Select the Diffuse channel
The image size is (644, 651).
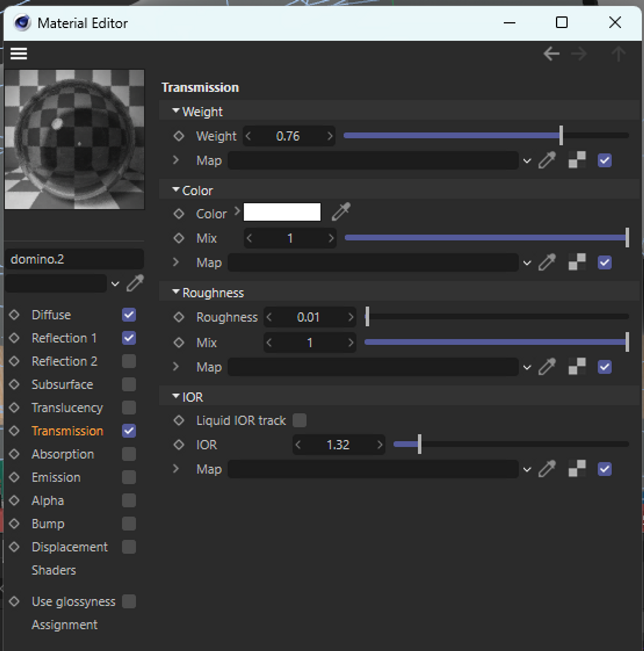[51, 315]
